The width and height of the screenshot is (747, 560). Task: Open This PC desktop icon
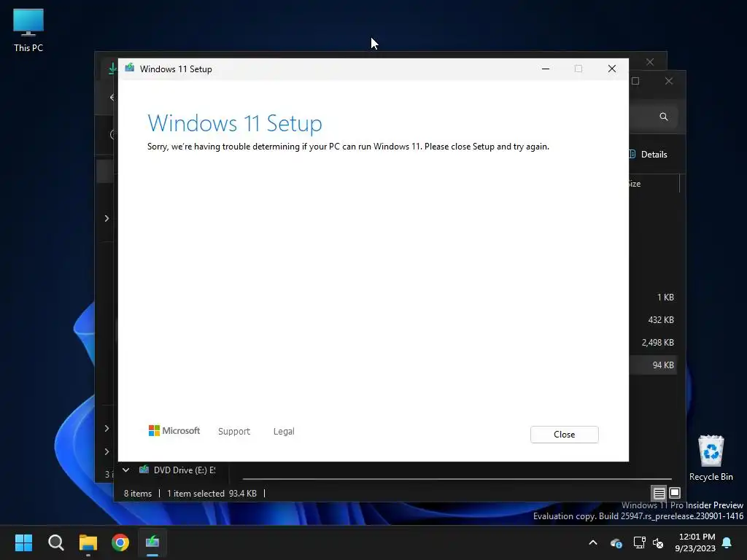coord(28,31)
